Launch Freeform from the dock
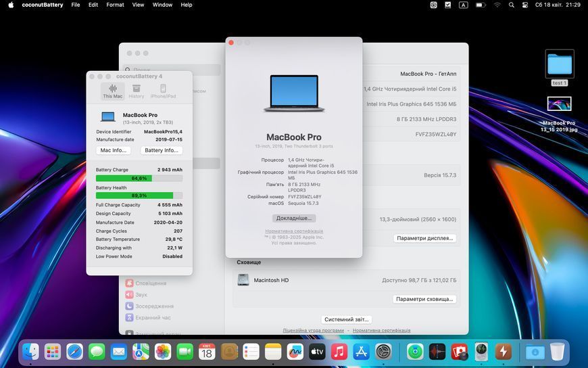Image resolution: width=588 pixels, height=368 pixels. (x=295, y=352)
